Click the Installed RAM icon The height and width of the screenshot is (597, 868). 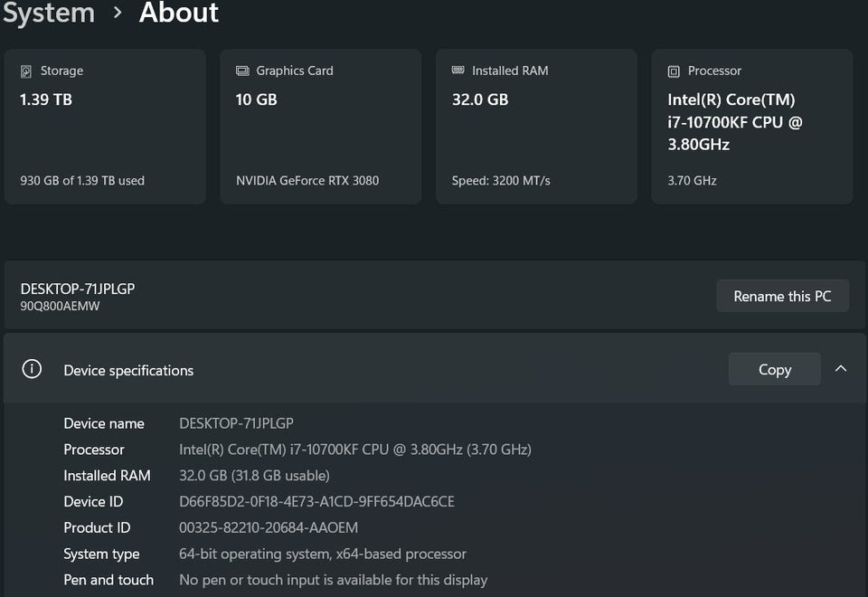click(x=458, y=71)
